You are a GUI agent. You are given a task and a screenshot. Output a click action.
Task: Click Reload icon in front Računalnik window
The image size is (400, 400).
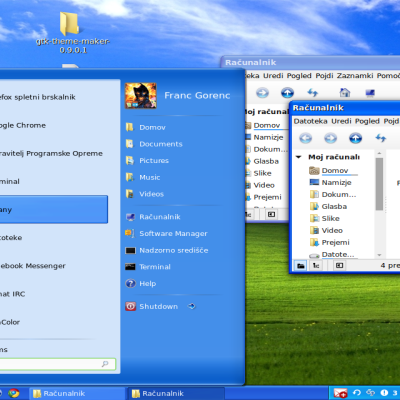tap(381, 138)
